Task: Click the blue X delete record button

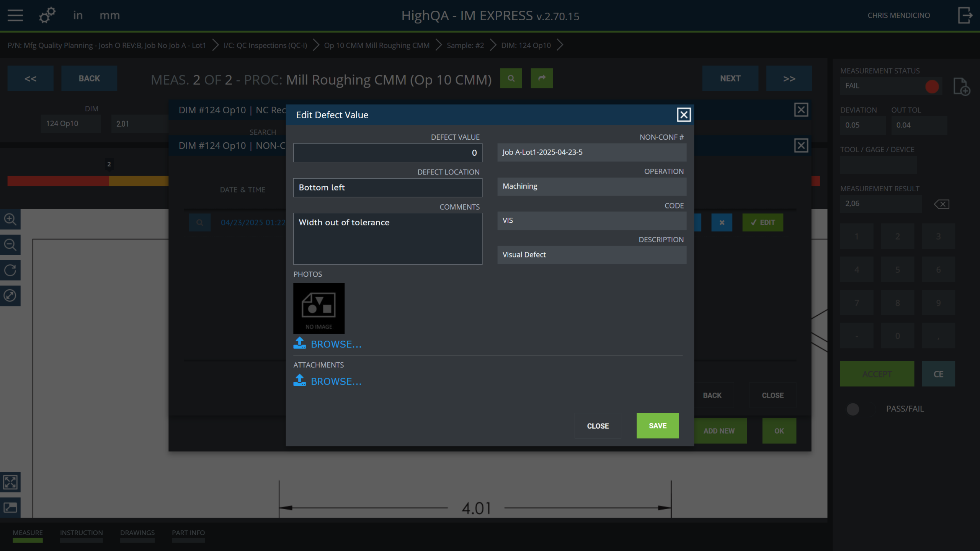Action: (x=722, y=223)
